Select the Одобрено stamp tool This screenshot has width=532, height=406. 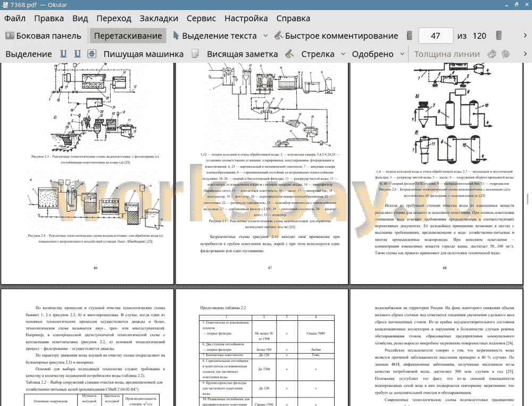372,54
